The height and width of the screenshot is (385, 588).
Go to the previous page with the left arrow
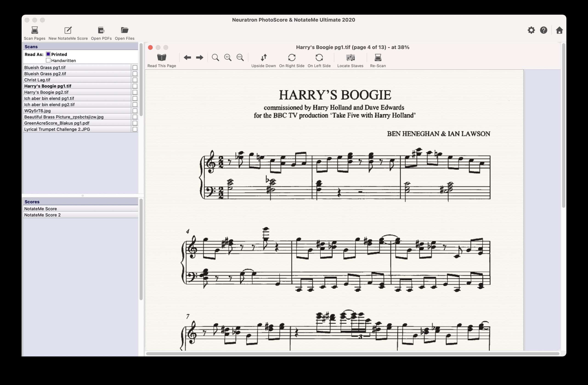click(x=187, y=57)
